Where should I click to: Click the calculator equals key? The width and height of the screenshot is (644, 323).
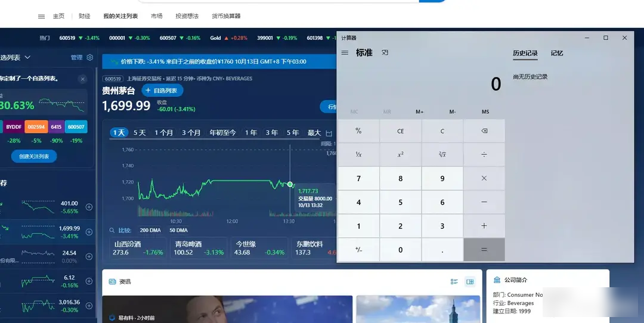point(484,250)
